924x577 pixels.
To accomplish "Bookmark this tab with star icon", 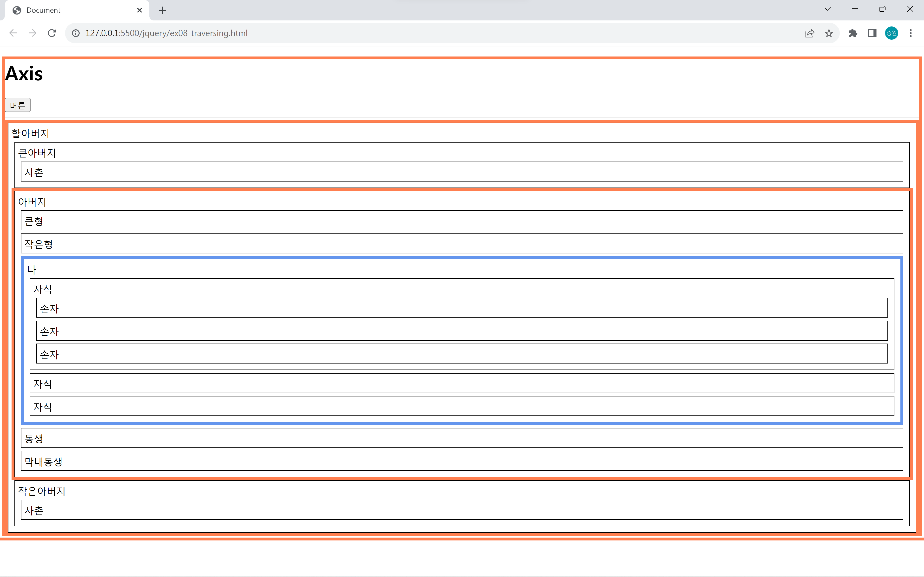I will tap(828, 33).
